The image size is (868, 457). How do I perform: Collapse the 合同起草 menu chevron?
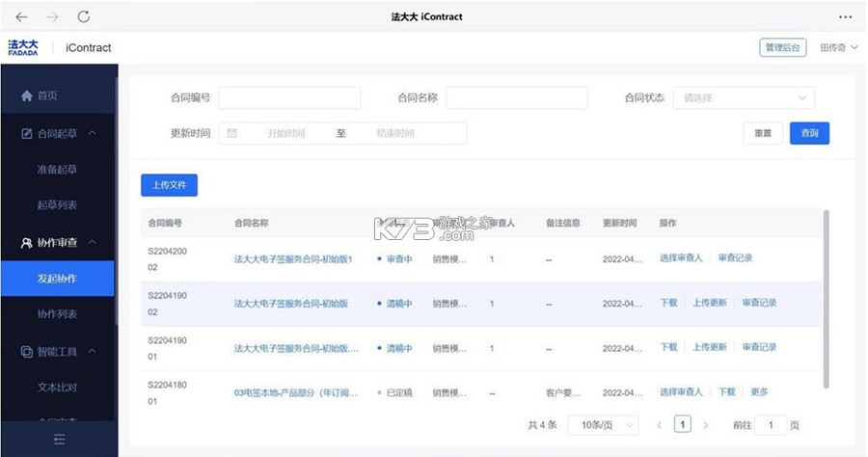93,133
